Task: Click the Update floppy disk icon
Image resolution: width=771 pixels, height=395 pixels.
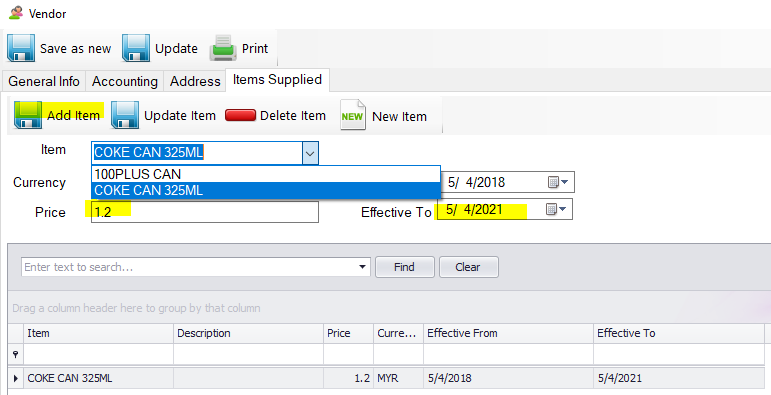Action: tap(136, 48)
